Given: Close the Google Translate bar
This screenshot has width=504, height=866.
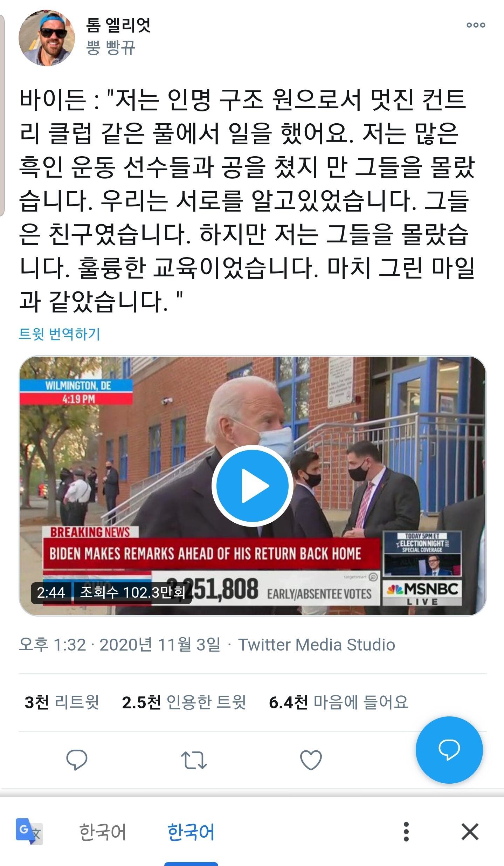Looking at the screenshot, I should click(470, 832).
